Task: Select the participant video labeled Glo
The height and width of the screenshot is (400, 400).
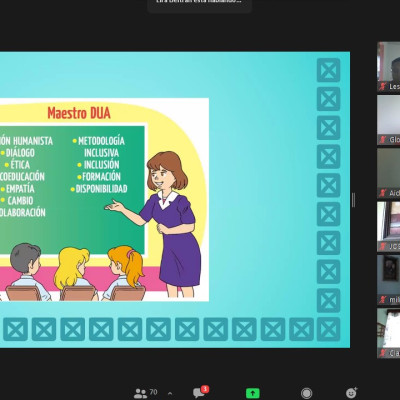Action: 389,120
